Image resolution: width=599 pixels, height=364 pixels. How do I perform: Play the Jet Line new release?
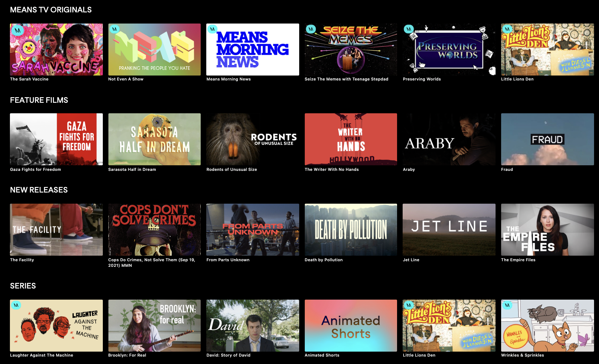click(x=449, y=230)
